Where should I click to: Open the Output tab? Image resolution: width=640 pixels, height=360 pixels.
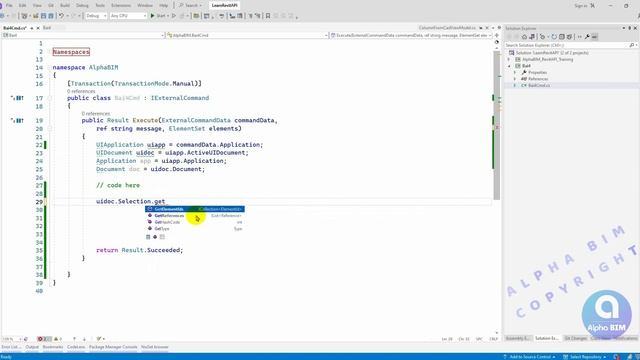coord(32,347)
